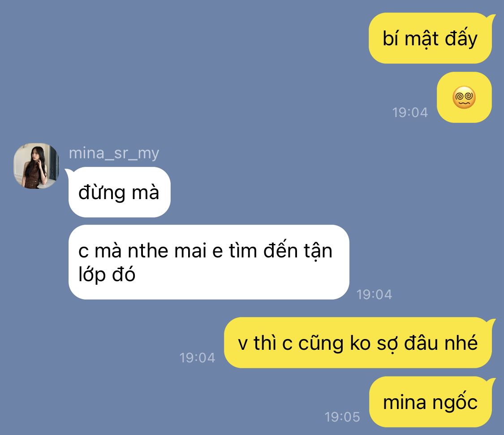Click the word "đừng" in mina's first bubble
Screen dimensions: 504x435
(x=102, y=192)
